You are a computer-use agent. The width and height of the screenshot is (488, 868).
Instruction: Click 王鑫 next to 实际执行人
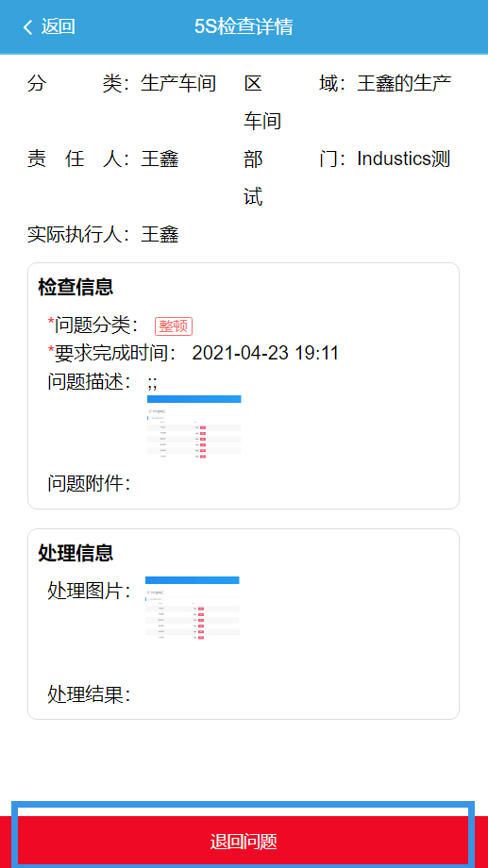click(160, 235)
